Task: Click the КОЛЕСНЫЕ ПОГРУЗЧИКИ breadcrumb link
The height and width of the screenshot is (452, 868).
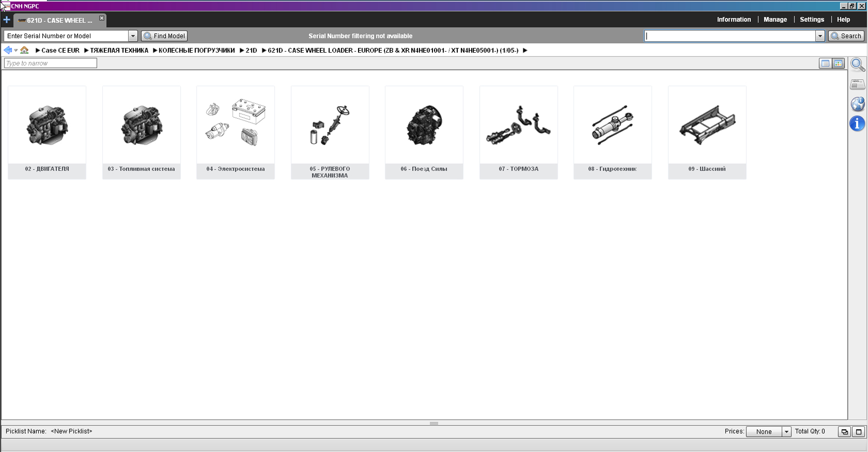Action: pos(196,50)
